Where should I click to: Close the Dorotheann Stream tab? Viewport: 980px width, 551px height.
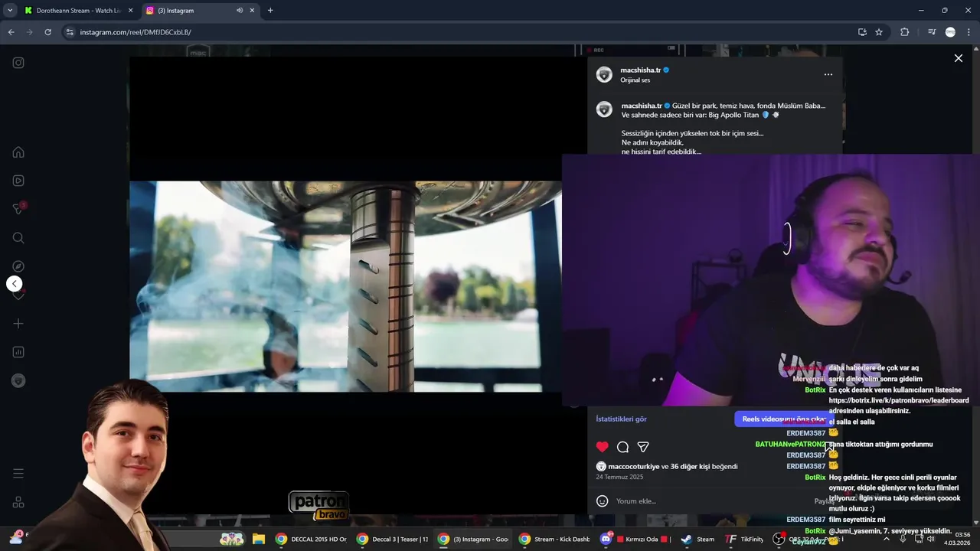[130, 11]
